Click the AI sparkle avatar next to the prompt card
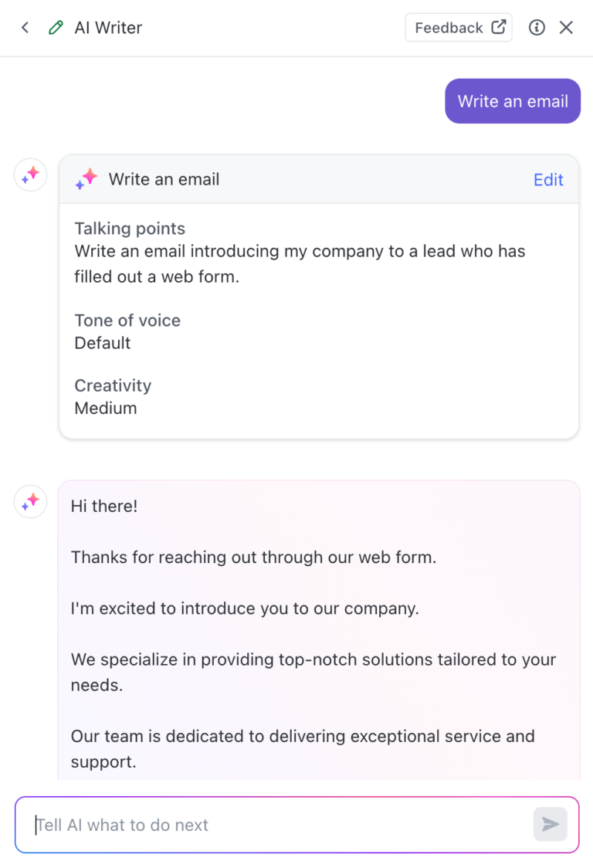 [x=29, y=175]
